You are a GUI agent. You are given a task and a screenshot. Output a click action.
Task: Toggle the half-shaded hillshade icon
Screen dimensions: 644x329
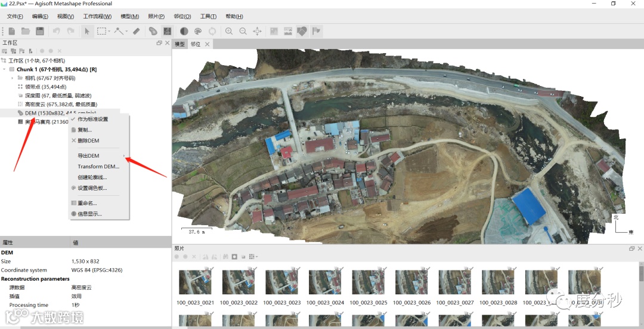point(184,31)
